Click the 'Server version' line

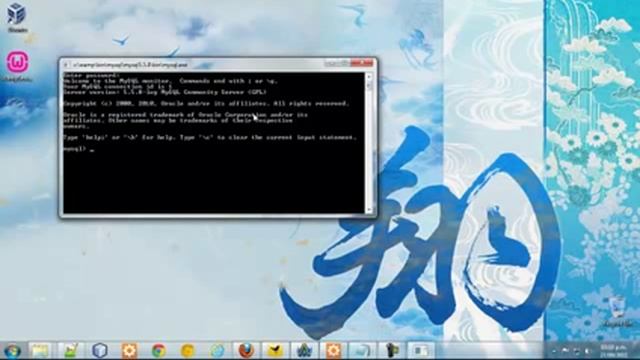[165, 92]
